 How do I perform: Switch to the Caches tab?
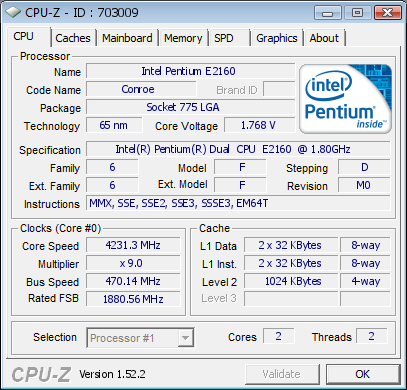click(73, 38)
